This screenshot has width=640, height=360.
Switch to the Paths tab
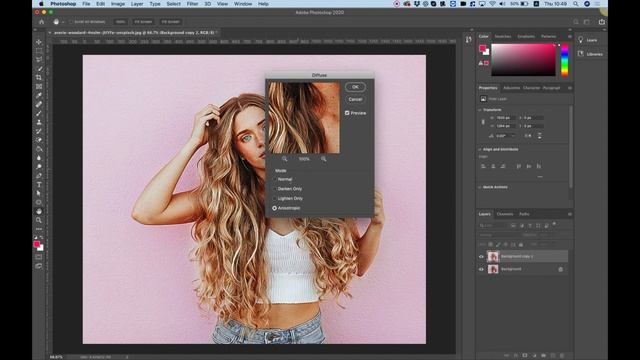tap(524, 214)
